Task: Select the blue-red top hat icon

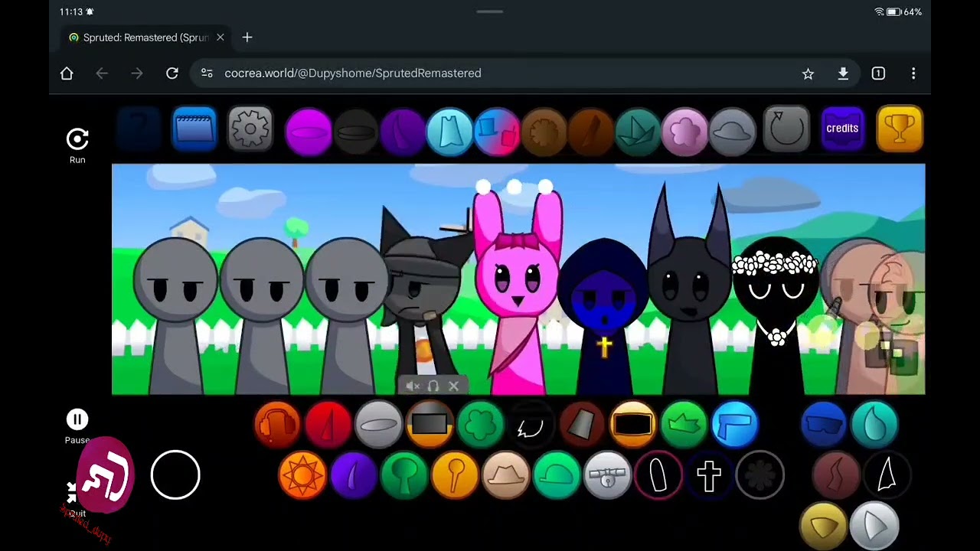Action: point(497,132)
